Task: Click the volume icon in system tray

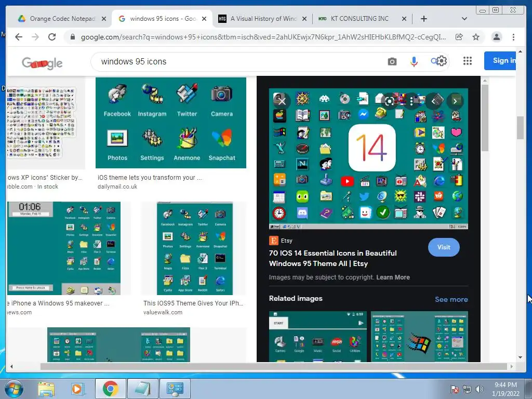Action: coord(480,389)
